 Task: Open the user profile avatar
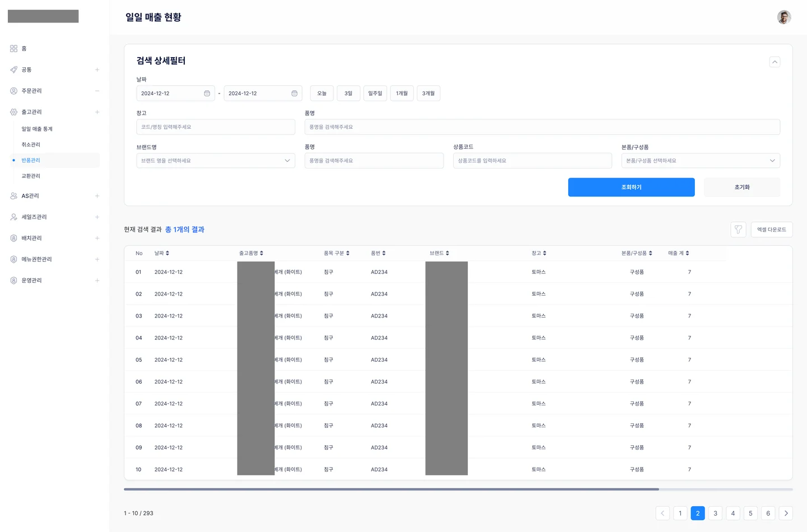pos(784,17)
